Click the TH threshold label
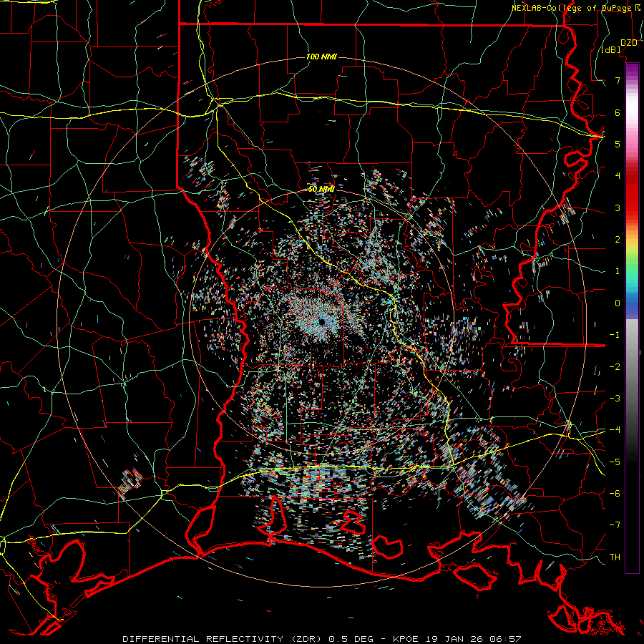Screen dimensions: 644x644 [x=615, y=557]
